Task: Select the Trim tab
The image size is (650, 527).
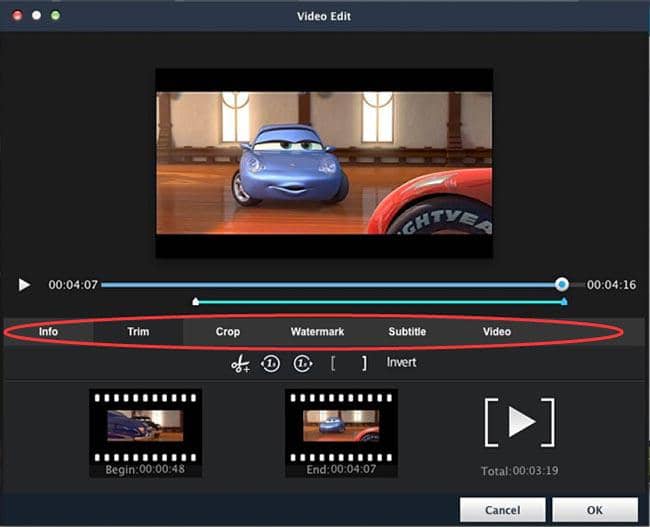Action: pos(138,332)
